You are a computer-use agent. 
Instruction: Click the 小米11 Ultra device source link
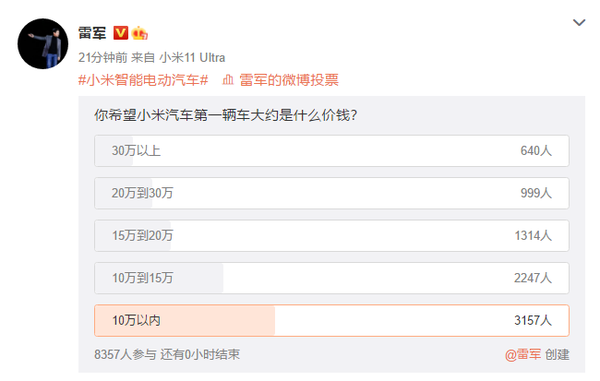click(192, 58)
